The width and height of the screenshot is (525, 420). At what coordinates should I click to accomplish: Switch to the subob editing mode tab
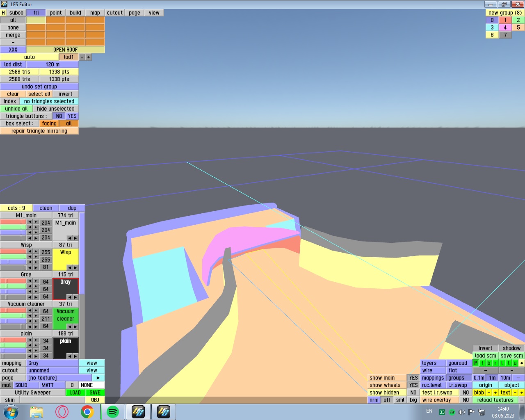(x=16, y=13)
